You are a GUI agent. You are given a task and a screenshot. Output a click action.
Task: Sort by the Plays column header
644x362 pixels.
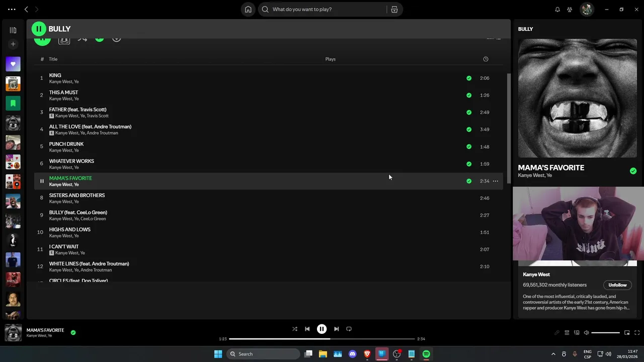[330, 59]
